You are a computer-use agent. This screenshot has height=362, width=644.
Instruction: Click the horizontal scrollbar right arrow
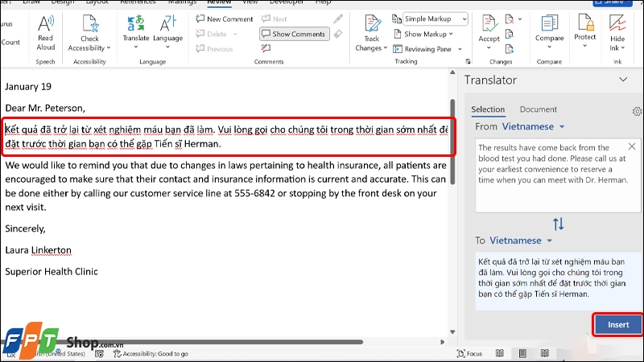442,342
